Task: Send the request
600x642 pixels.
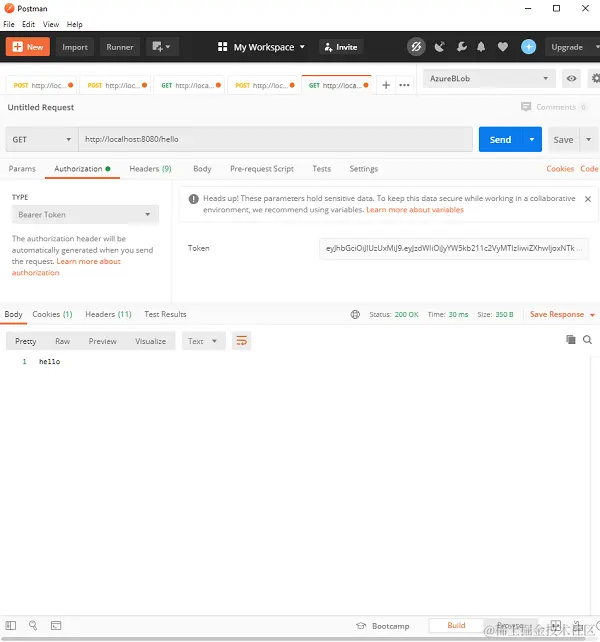Action: click(x=500, y=140)
